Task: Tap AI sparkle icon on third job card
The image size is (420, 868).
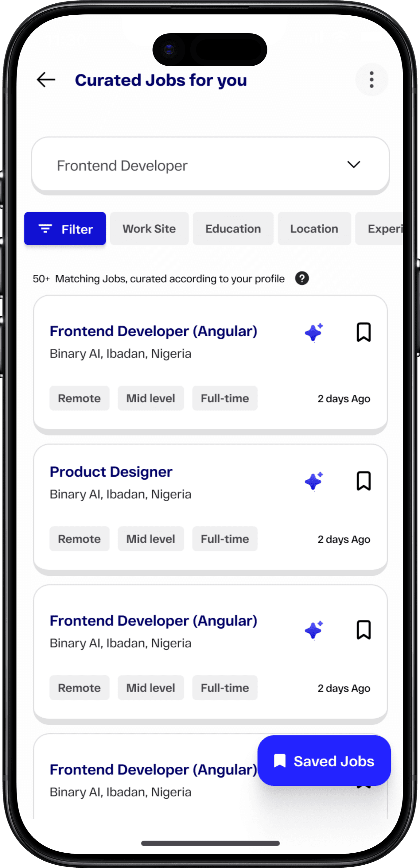Action: click(314, 630)
